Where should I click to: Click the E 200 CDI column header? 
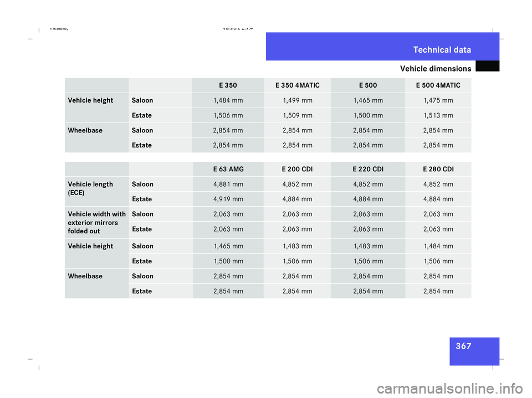coord(297,169)
